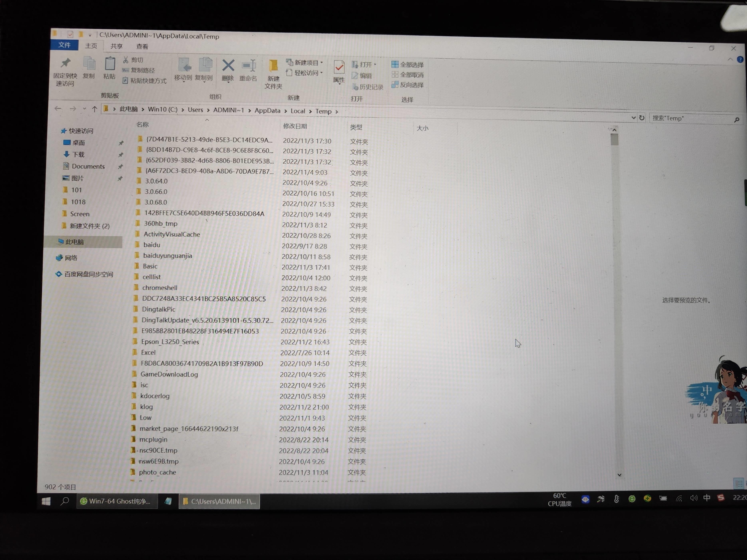Click the scrollbar down arrow
This screenshot has height=560, width=747.
(619, 475)
